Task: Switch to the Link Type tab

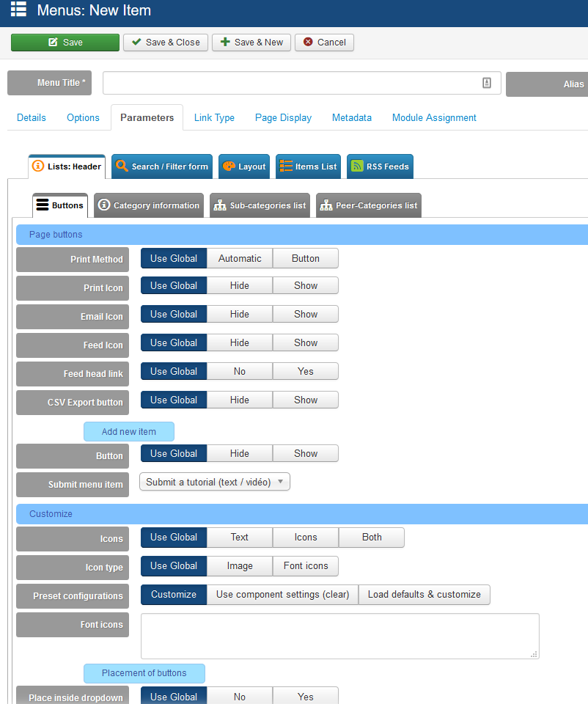Action: click(x=214, y=117)
